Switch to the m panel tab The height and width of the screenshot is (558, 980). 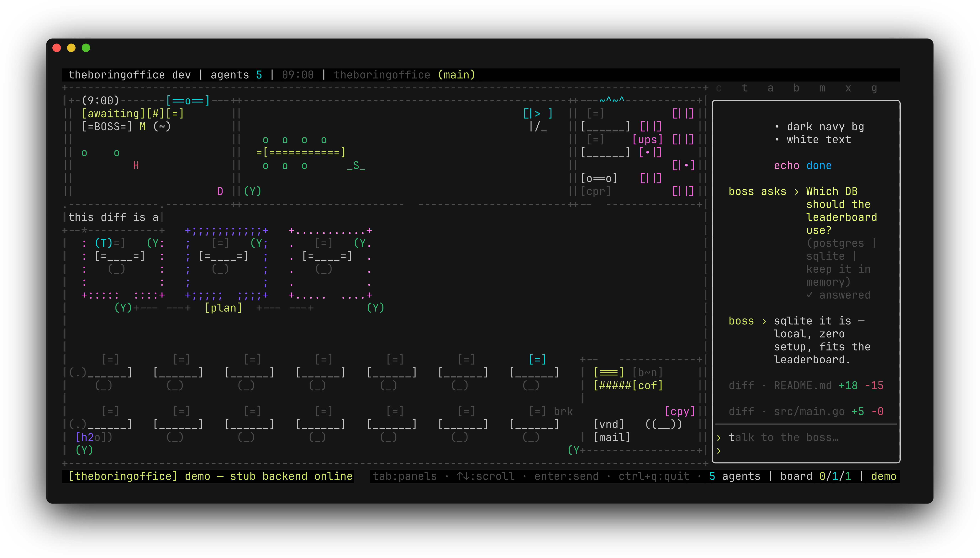pyautogui.click(x=822, y=88)
